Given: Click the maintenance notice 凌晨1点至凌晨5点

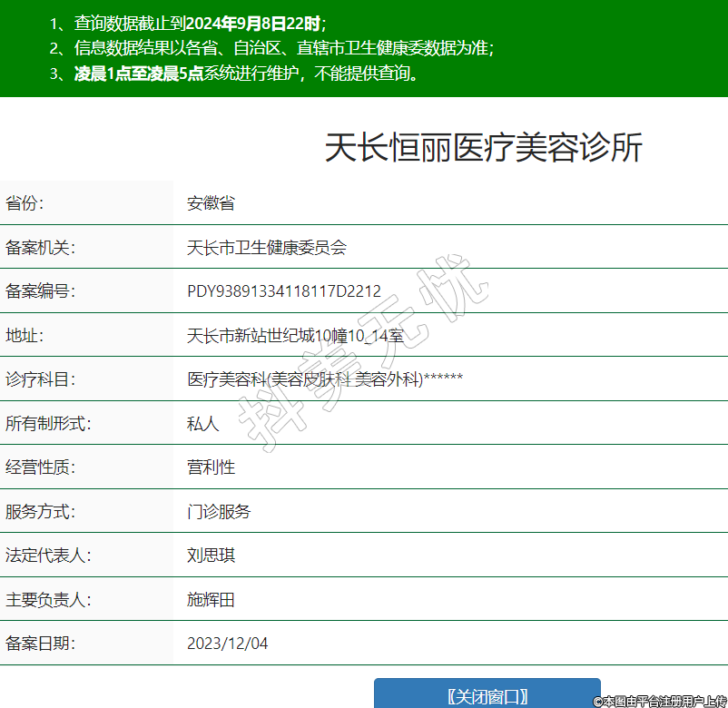Looking at the screenshot, I should point(139,74).
